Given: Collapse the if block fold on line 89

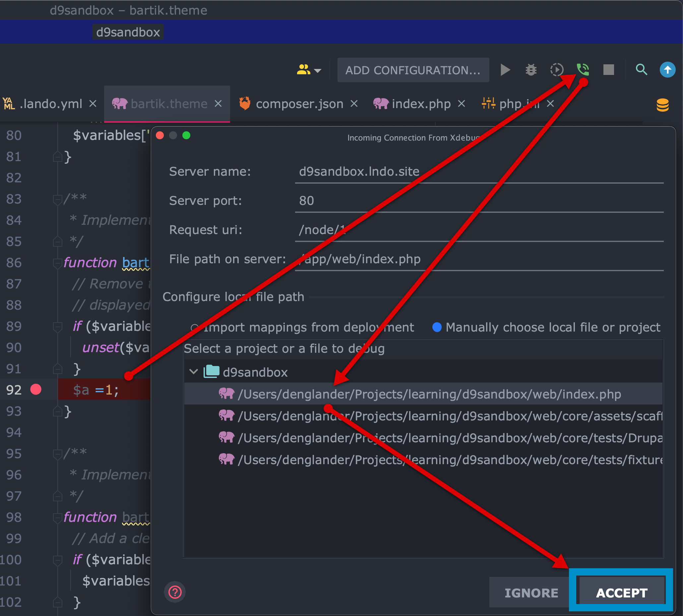Looking at the screenshot, I should pos(58,327).
